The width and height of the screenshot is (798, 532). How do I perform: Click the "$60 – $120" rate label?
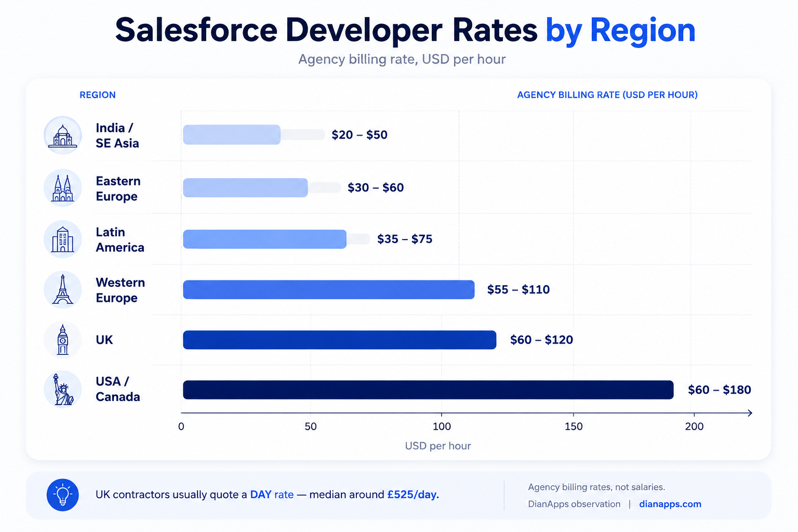tap(541, 340)
